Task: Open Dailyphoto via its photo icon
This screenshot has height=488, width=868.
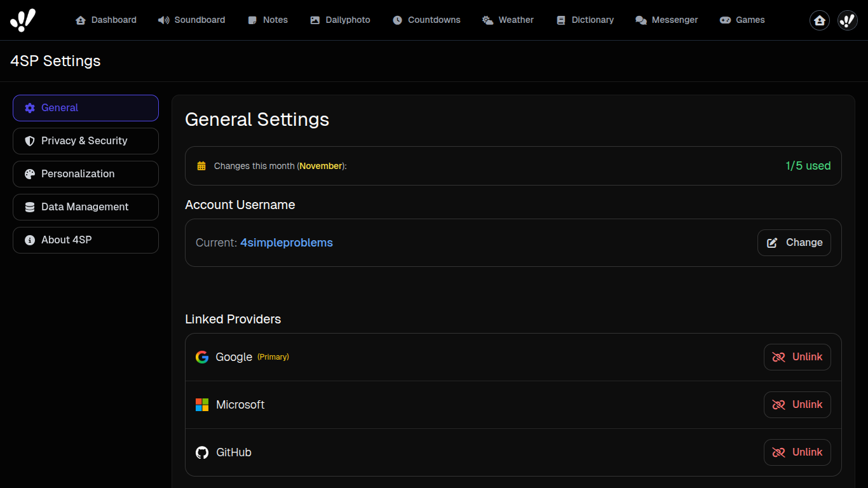Action: [x=315, y=20]
